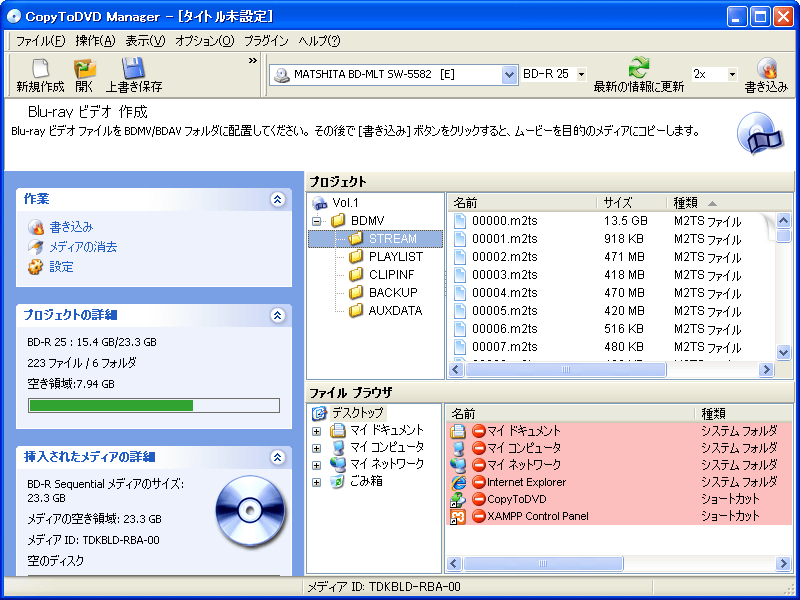Click the flame icon beside 書き込み in 作業 panel
Screen dimensions: 800x600
tap(36, 227)
